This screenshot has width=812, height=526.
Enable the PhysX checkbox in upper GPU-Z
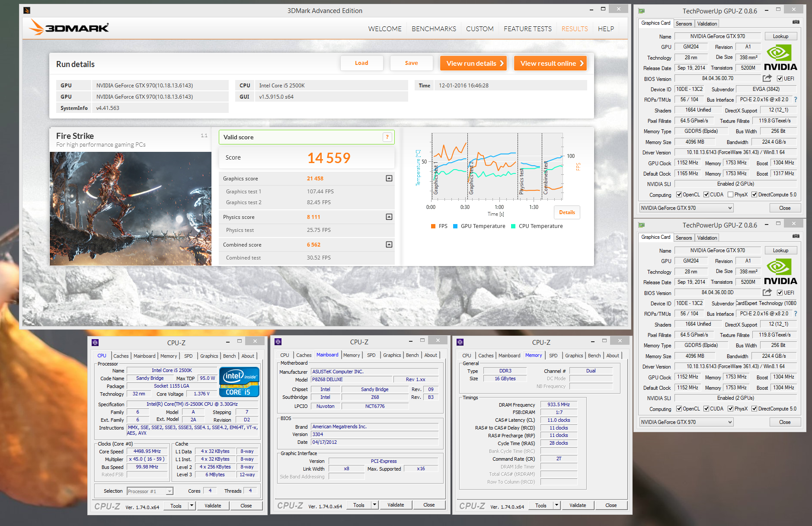(730, 195)
